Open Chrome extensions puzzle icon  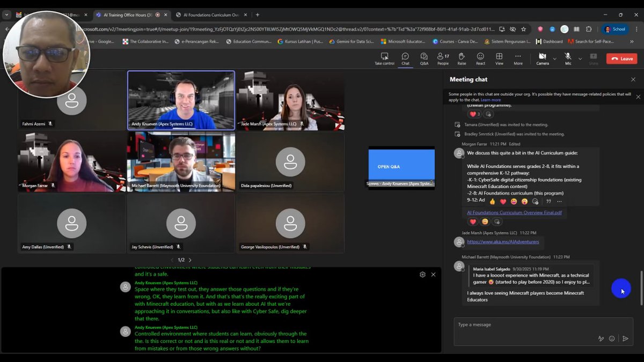[x=589, y=29]
